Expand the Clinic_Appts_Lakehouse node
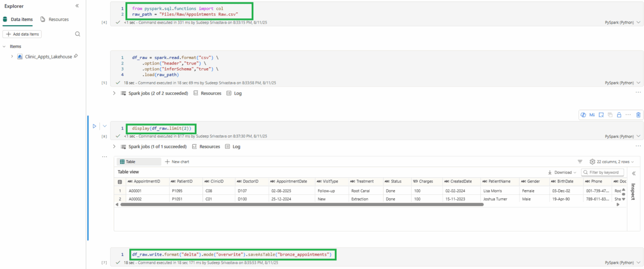Screen dimensions: 644x269 click(12, 56)
